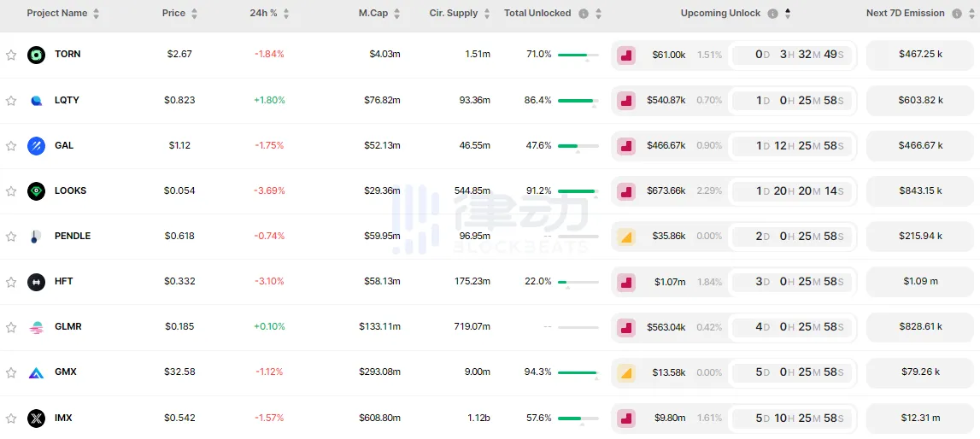Click the LQTY token logo icon
This screenshot has width=980, height=439.
pos(36,100)
